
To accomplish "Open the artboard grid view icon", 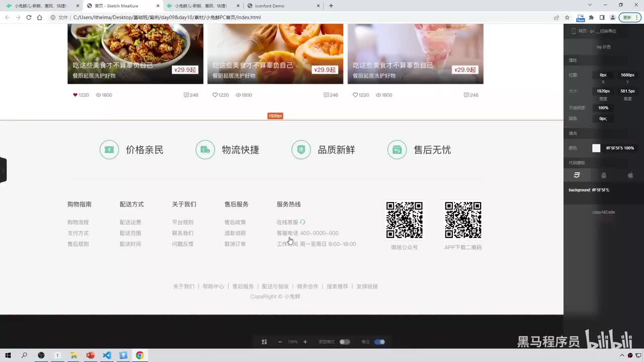I will [x=264, y=342].
